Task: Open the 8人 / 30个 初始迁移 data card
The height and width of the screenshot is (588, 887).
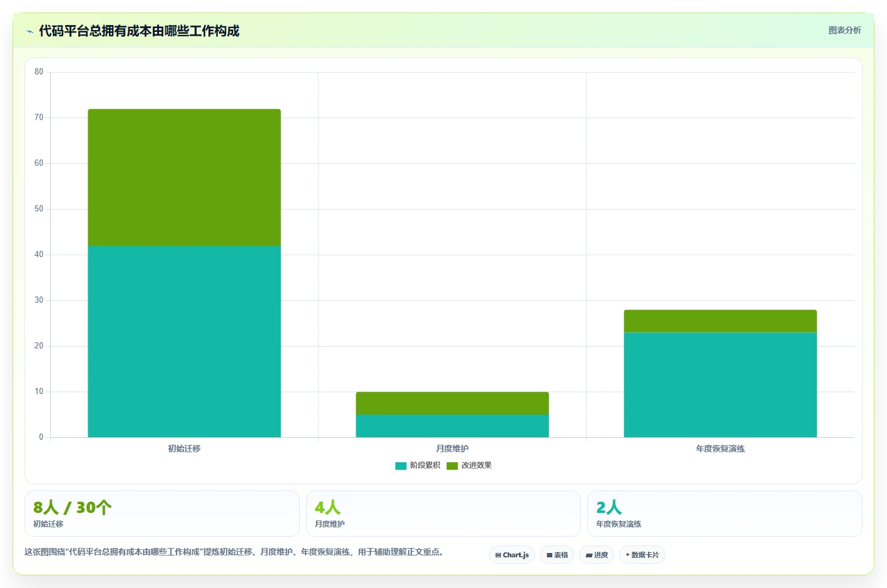Action: click(162, 514)
